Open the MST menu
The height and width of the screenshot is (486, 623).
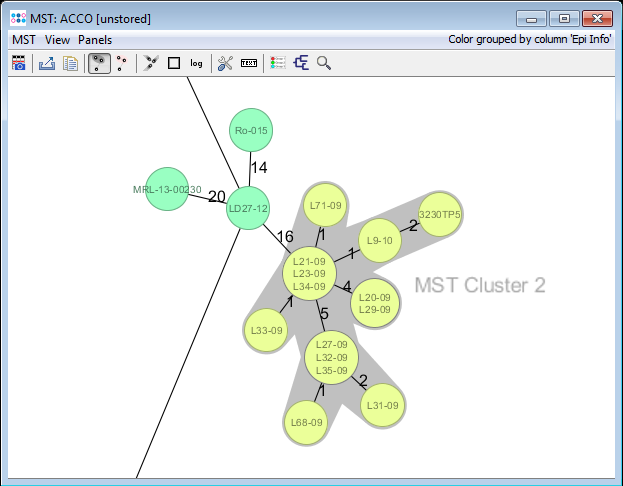[23, 40]
